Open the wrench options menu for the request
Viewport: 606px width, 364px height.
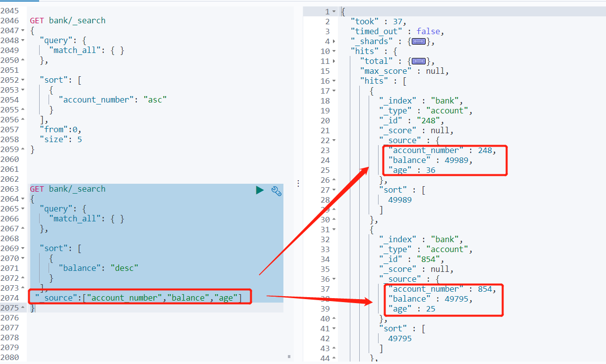[x=276, y=191]
